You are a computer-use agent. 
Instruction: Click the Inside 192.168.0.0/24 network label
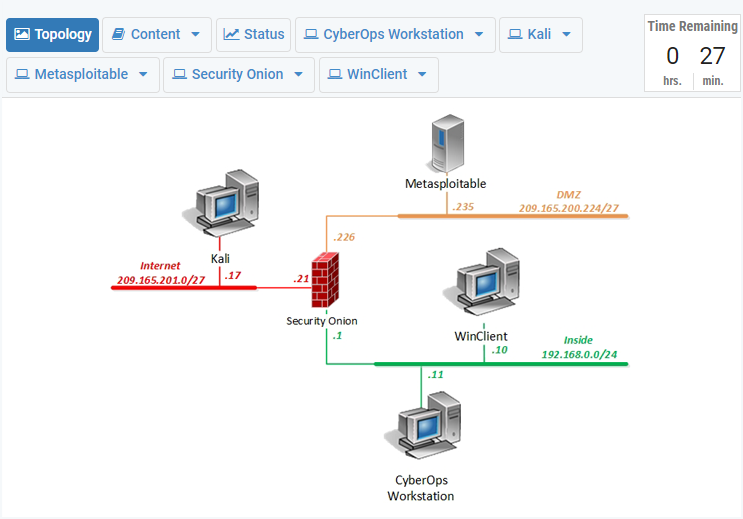pos(578,347)
